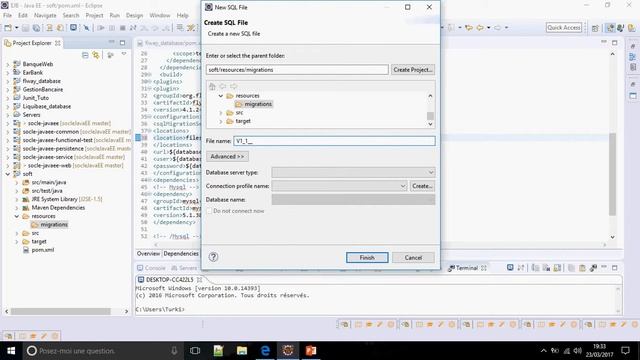Click the Outline view icon in right trim
Image resolution: width=640 pixels, height=360 pixels.
tap(633, 57)
